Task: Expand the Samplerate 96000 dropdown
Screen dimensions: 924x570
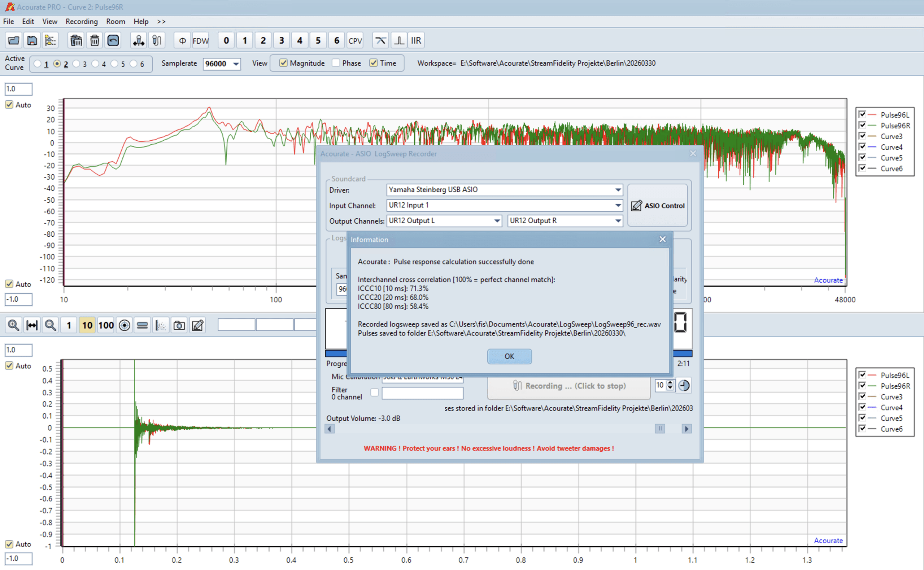Action: pos(236,64)
